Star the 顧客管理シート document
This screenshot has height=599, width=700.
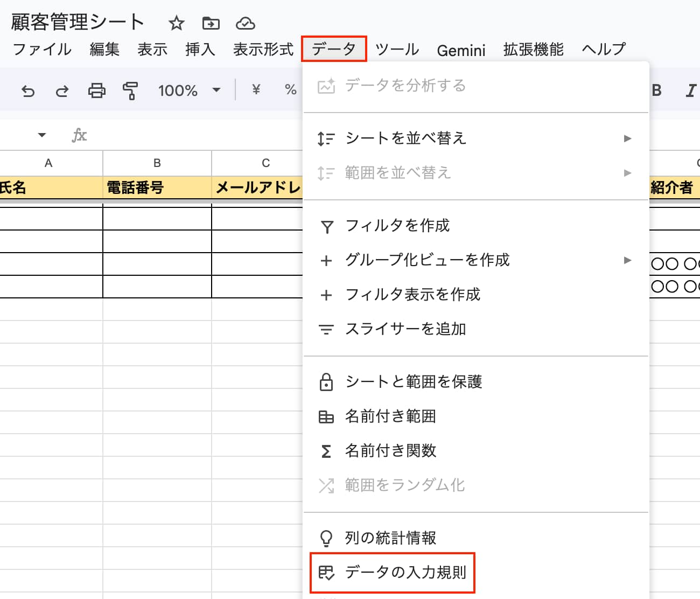pyautogui.click(x=176, y=23)
